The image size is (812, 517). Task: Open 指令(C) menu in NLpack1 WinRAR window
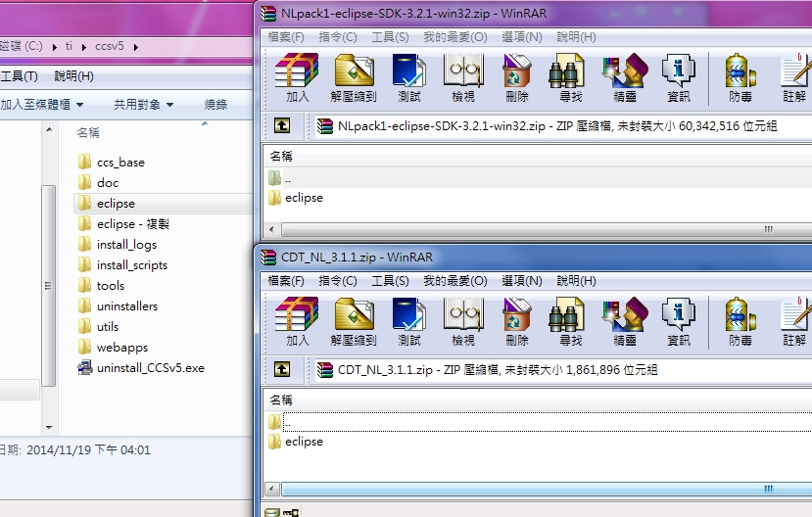pos(338,37)
